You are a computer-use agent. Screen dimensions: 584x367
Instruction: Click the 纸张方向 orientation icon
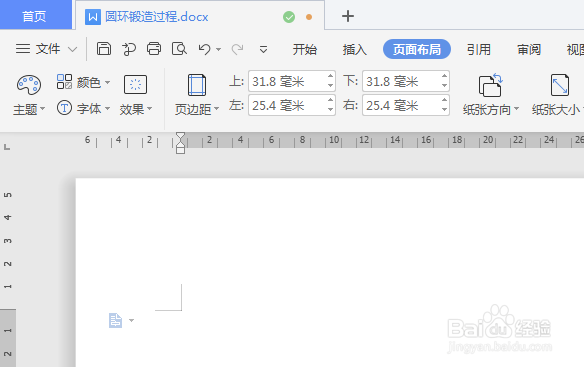491,85
